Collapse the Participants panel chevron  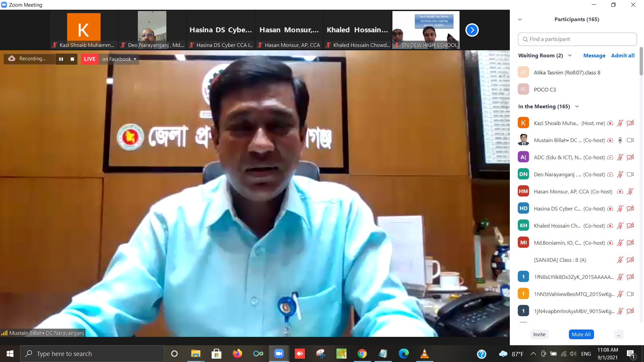tap(520, 19)
